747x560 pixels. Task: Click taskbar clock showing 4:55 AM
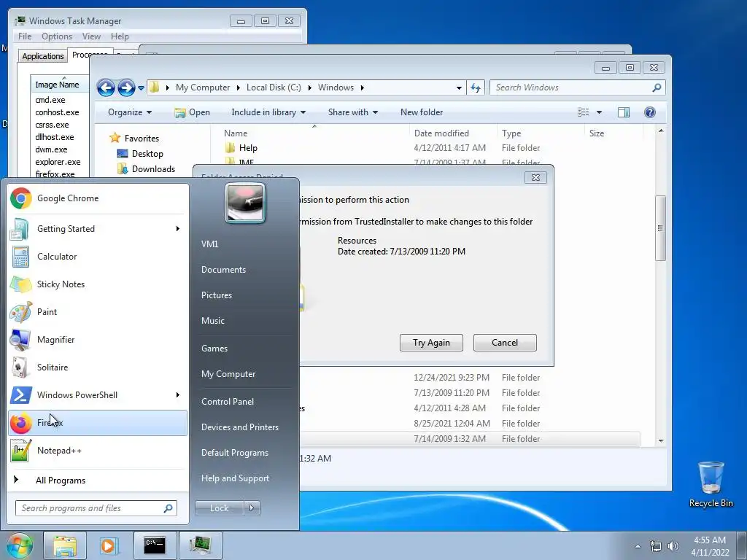(x=710, y=545)
